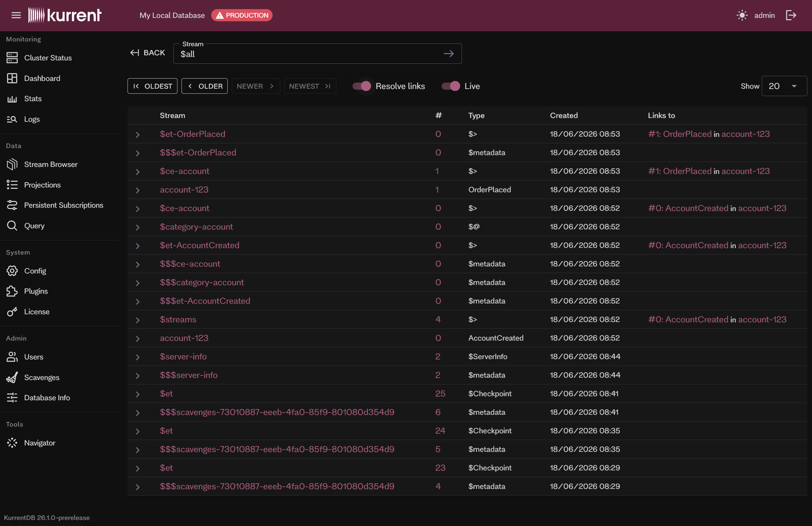Viewport: 812px width, 526px height.
Task: Expand the account-123 OrderPlaced row
Action: point(138,190)
